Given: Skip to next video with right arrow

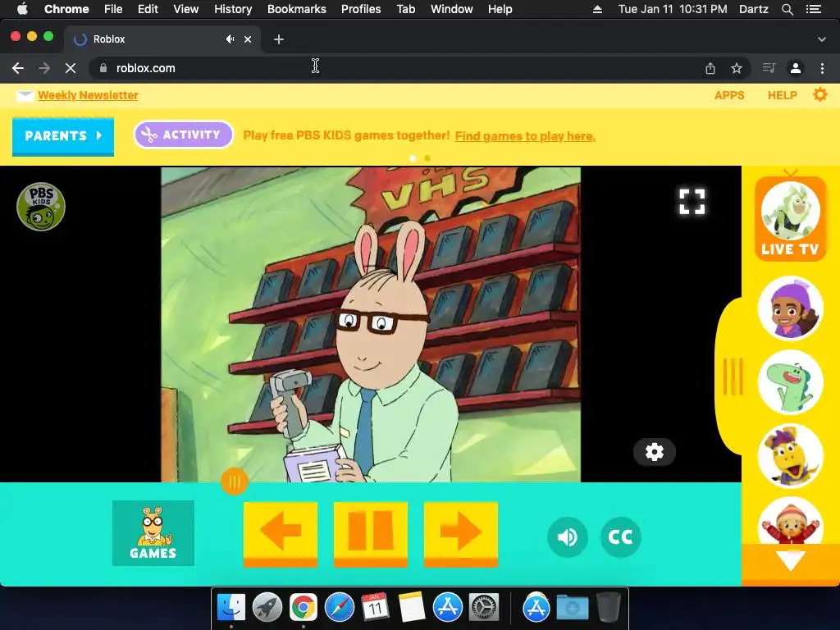Looking at the screenshot, I should (461, 533).
